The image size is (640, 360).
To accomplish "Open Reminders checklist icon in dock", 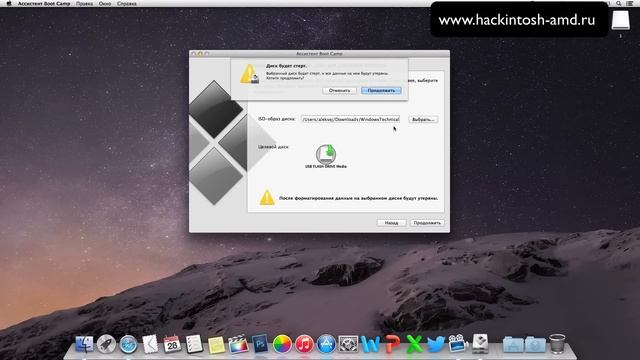I will pyautogui.click(x=194, y=344).
